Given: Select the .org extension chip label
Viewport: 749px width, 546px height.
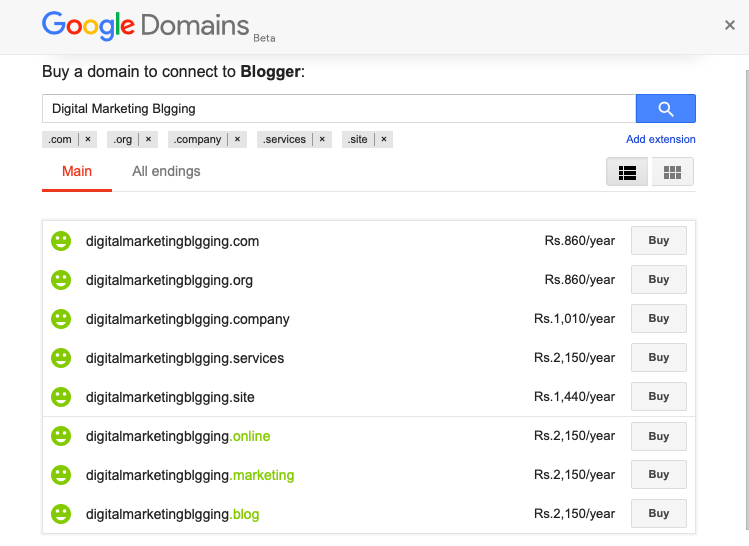Looking at the screenshot, I should tap(122, 139).
